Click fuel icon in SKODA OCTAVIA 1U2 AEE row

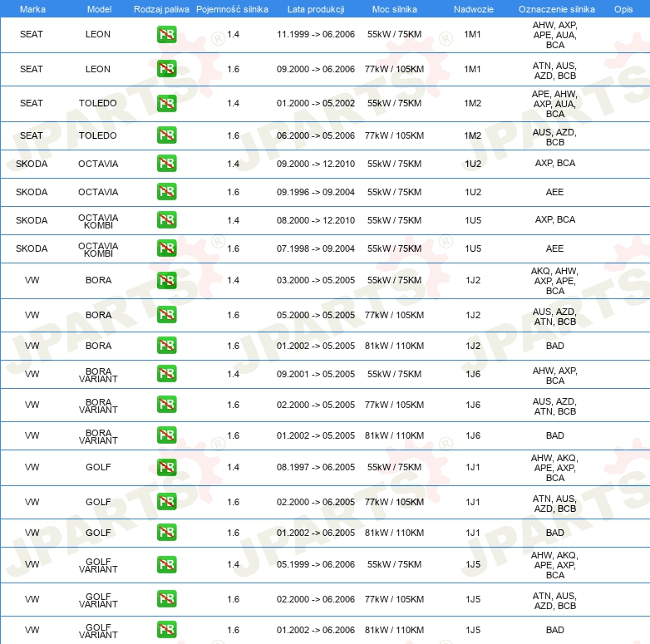point(166,191)
